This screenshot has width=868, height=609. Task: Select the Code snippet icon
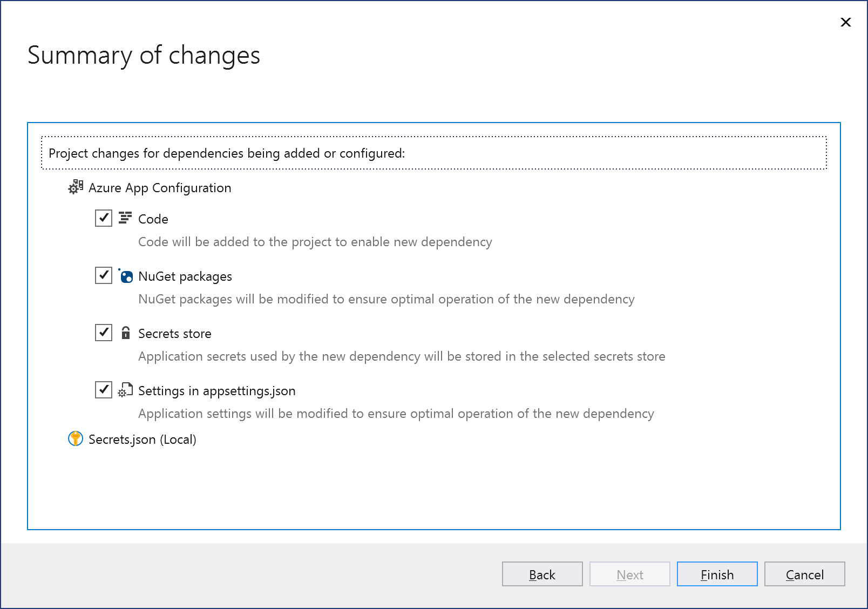pos(125,218)
